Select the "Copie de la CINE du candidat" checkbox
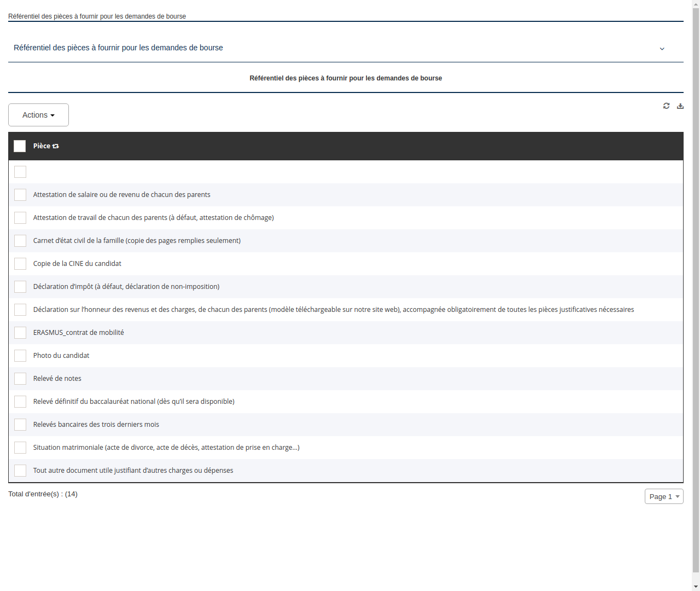 [20, 263]
